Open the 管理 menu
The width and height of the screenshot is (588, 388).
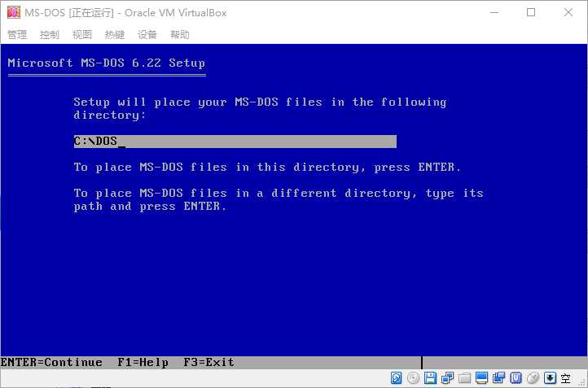click(17, 35)
